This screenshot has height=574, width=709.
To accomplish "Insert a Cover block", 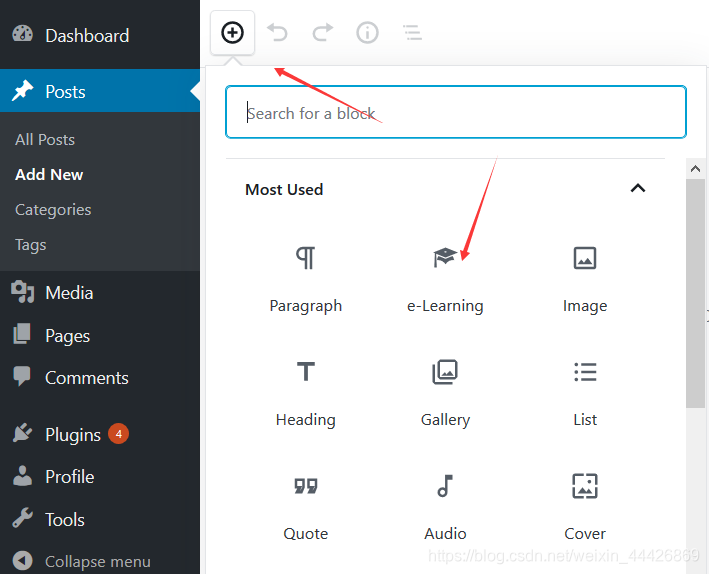I will (x=585, y=508).
